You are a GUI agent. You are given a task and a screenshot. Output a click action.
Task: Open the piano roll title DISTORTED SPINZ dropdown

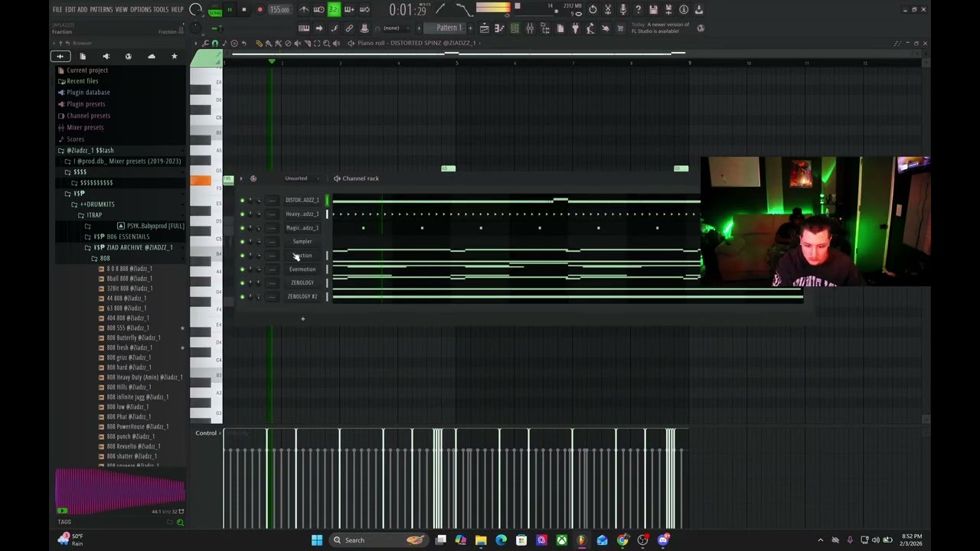(416, 43)
